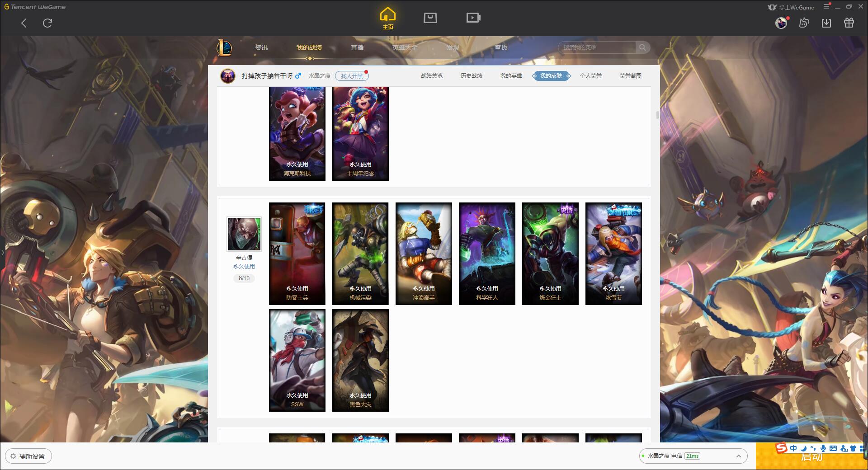Open the SSW skin card
The height and width of the screenshot is (470, 868).
coord(297,360)
